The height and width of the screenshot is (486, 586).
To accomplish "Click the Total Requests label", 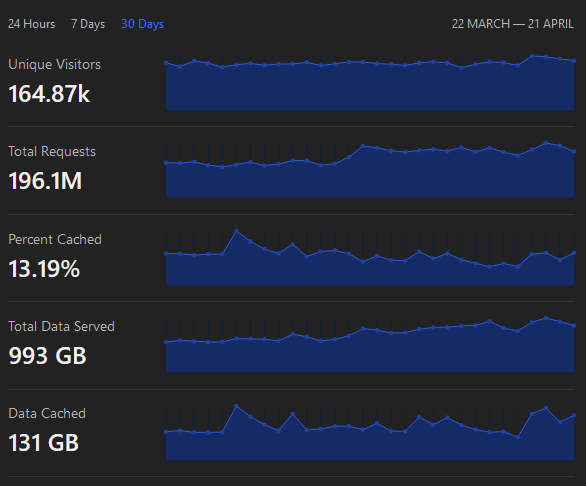I will pos(52,151).
